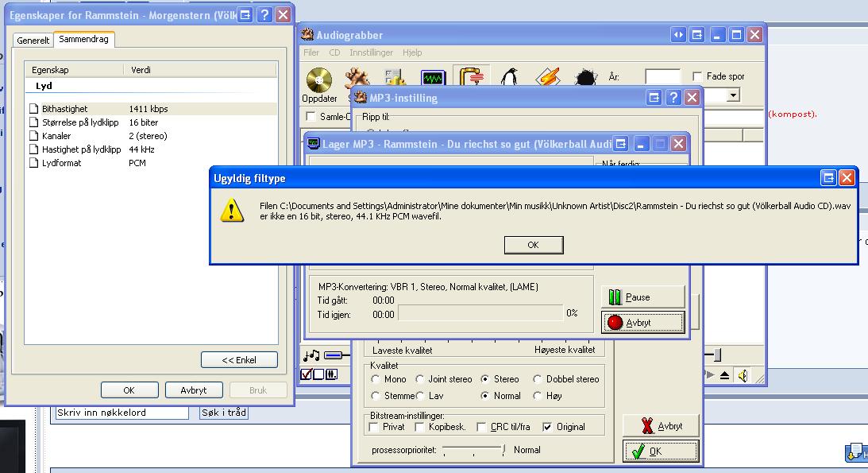Click the penguin icon in Audiograbber toolbar
The image size is (868, 473).
point(509,77)
